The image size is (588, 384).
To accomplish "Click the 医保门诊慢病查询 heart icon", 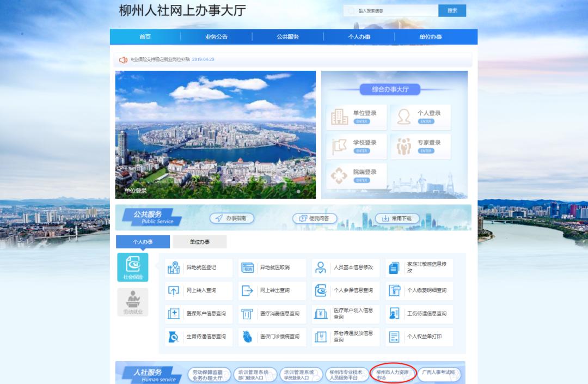I will click(x=247, y=337).
